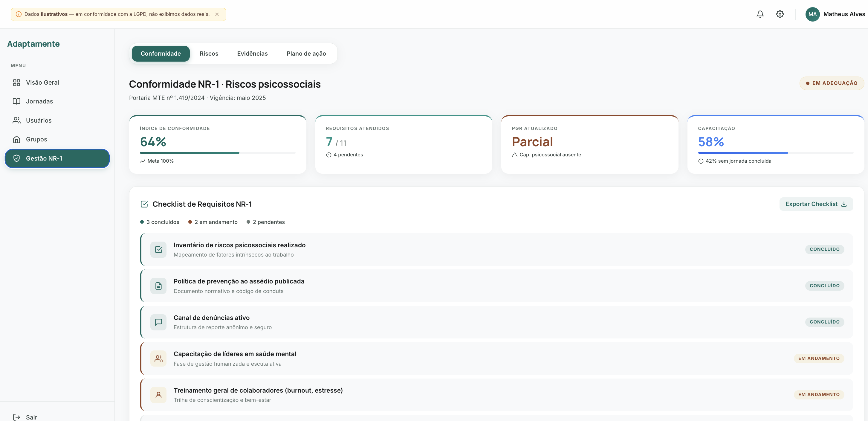Select the Política de prevenção ao assédio title
Screen dimensions: 868x421
tap(239, 281)
